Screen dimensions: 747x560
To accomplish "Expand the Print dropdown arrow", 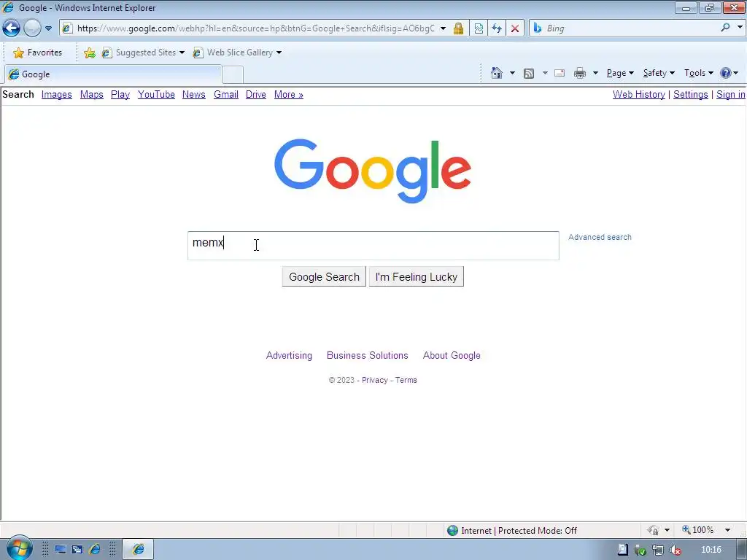I will [x=595, y=73].
